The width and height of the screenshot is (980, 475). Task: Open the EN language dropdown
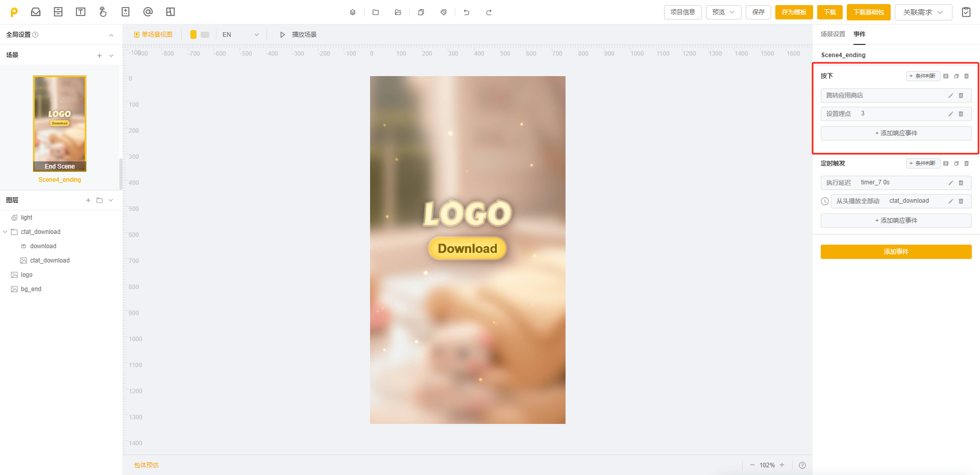point(240,35)
